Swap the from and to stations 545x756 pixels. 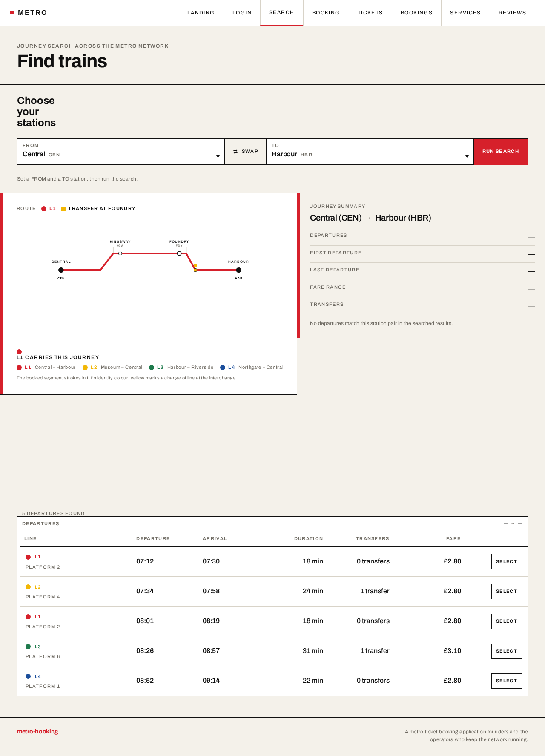(x=246, y=152)
